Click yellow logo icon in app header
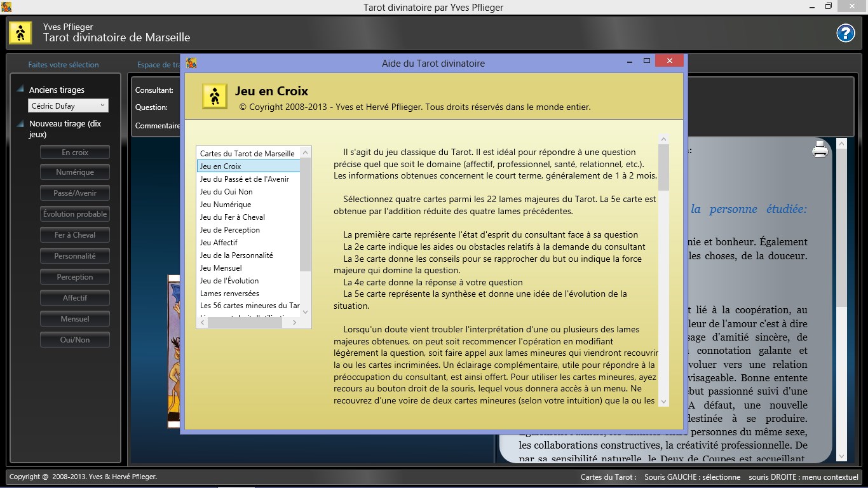This screenshot has height=488, width=868. point(20,32)
